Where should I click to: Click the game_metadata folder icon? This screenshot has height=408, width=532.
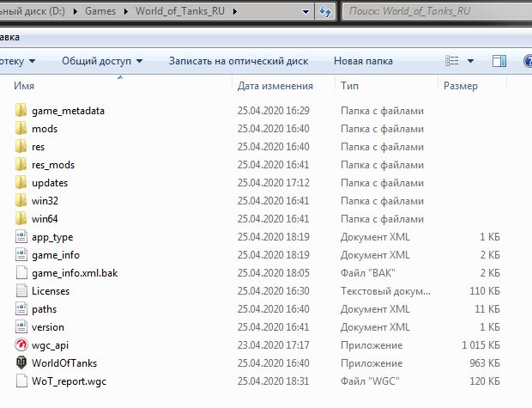pos(21,111)
